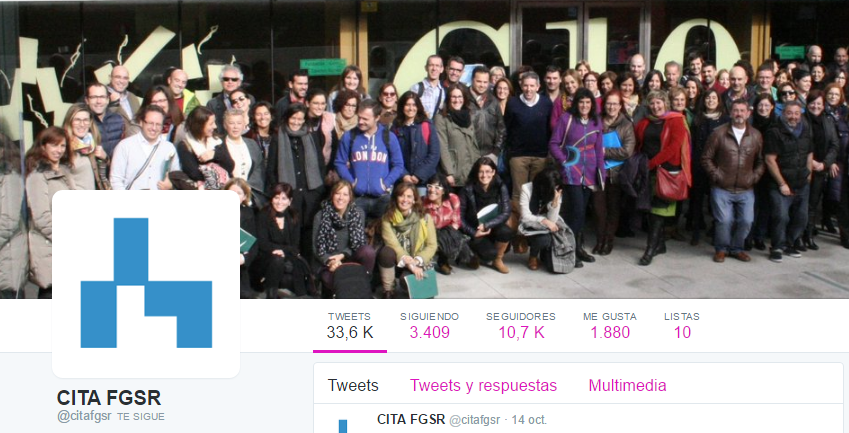View the group photo header image
The width and height of the screenshot is (849, 433).
pyautogui.click(x=424, y=149)
